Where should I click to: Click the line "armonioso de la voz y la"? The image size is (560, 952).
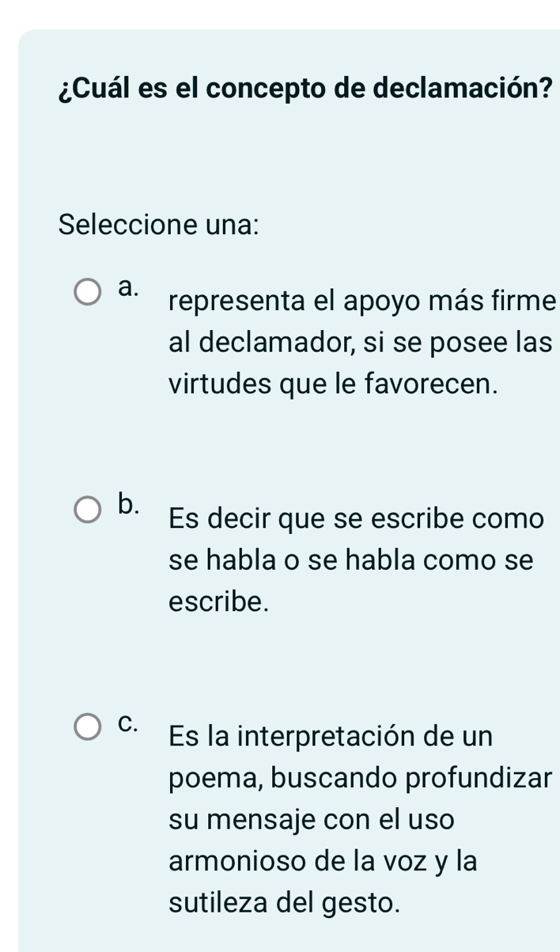pyautogui.click(x=323, y=861)
